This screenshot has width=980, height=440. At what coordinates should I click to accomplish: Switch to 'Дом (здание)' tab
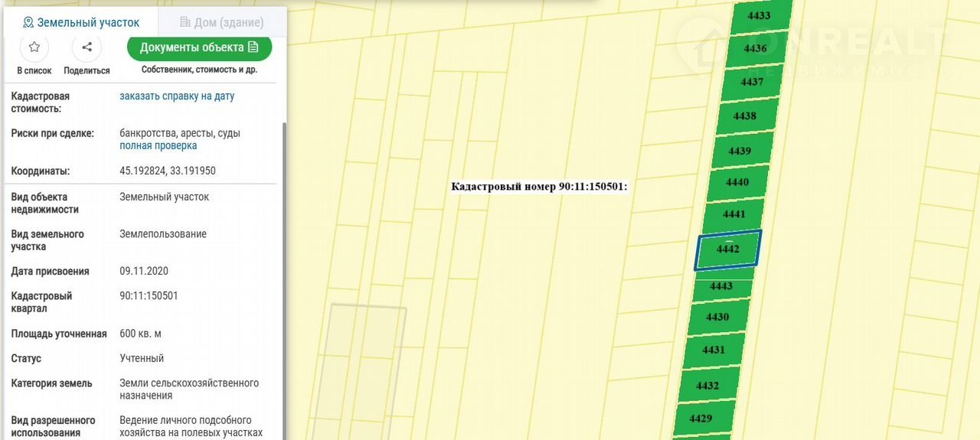(221, 22)
